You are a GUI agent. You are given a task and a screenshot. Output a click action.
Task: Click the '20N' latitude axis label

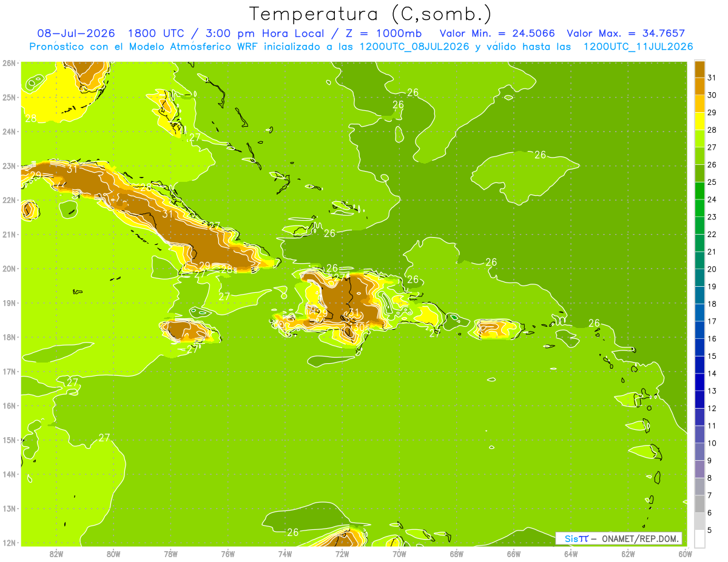click(x=8, y=269)
